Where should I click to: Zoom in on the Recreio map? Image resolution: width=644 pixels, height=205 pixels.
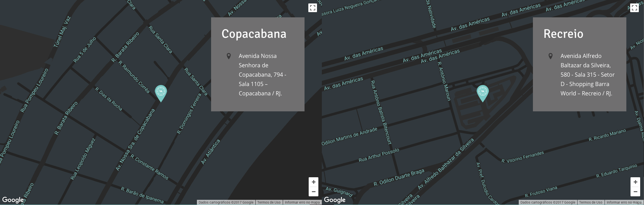pyautogui.click(x=635, y=182)
